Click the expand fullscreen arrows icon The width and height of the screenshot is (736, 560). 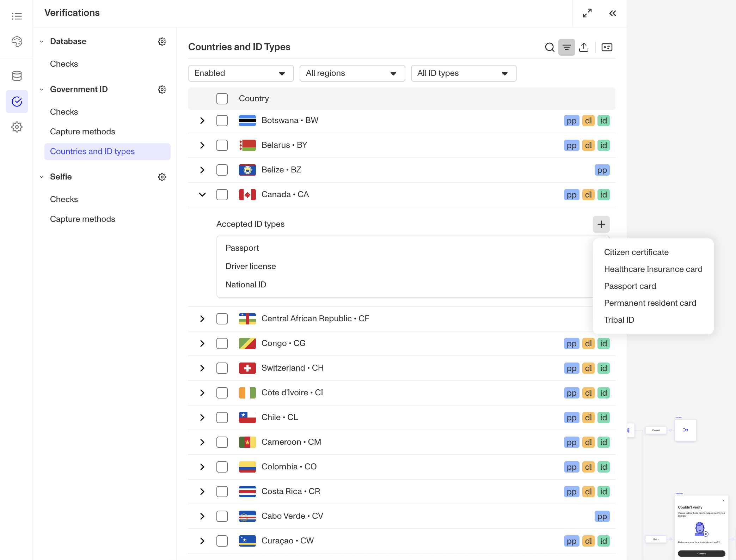tap(587, 13)
